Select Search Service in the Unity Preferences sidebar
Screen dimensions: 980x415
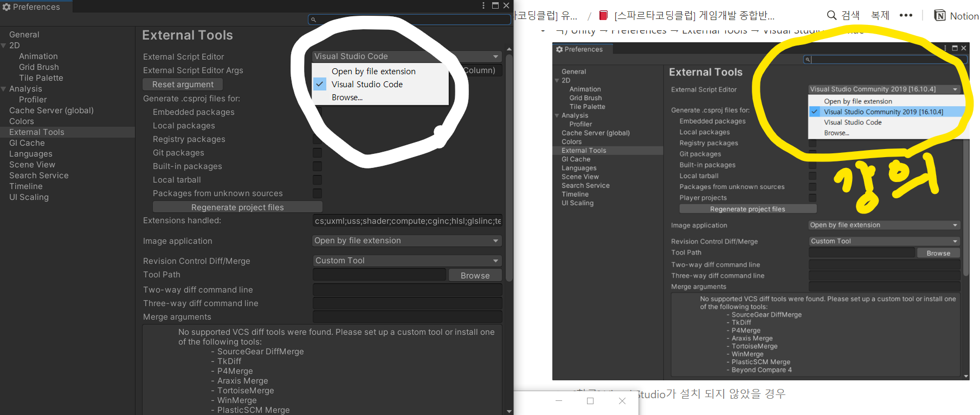coord(39,176)
